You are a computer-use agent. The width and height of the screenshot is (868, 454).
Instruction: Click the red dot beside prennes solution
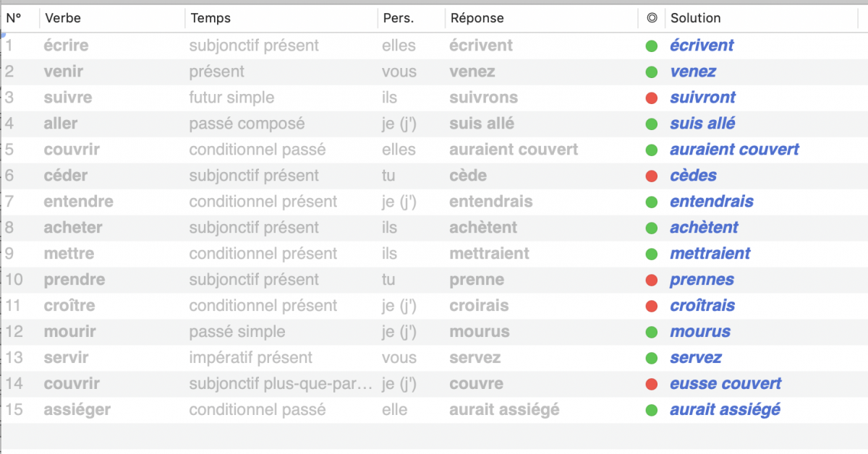pyautogui.click(x=652, y=280)
